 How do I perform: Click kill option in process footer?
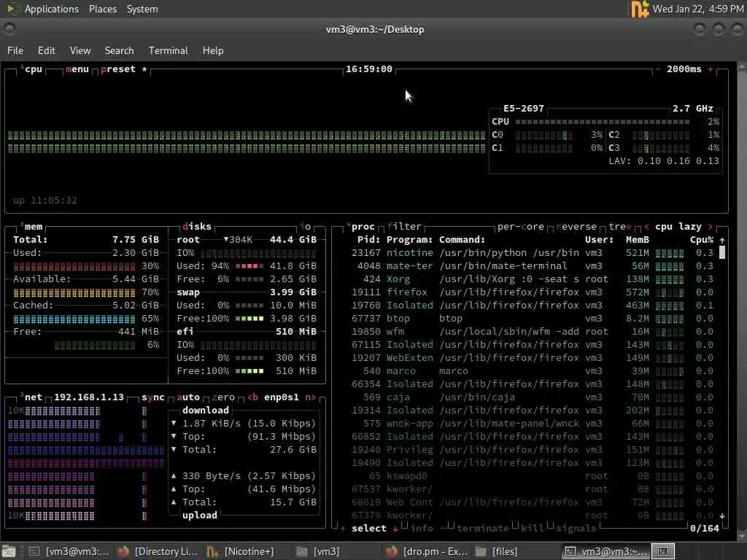pyautogui.click(x=533, y=529)
